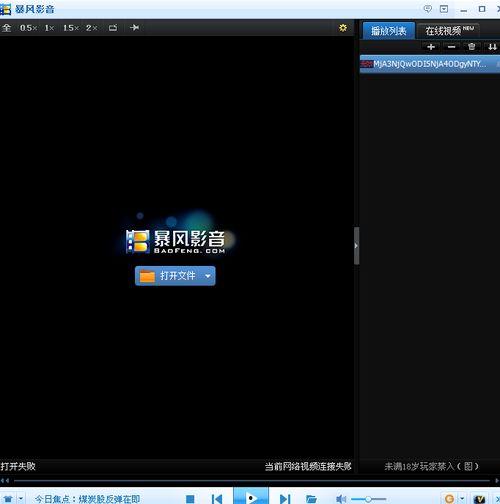Adjust the volume slider
Viewport: 500px width, 504px height.
pyautogui.click(x=369, y=499)
